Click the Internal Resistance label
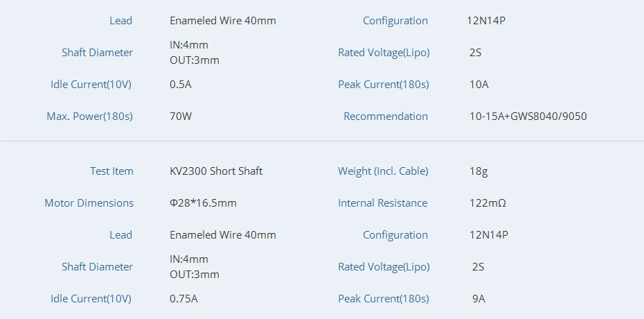Screen dimensions: 644x319 [x=382, y=203]
